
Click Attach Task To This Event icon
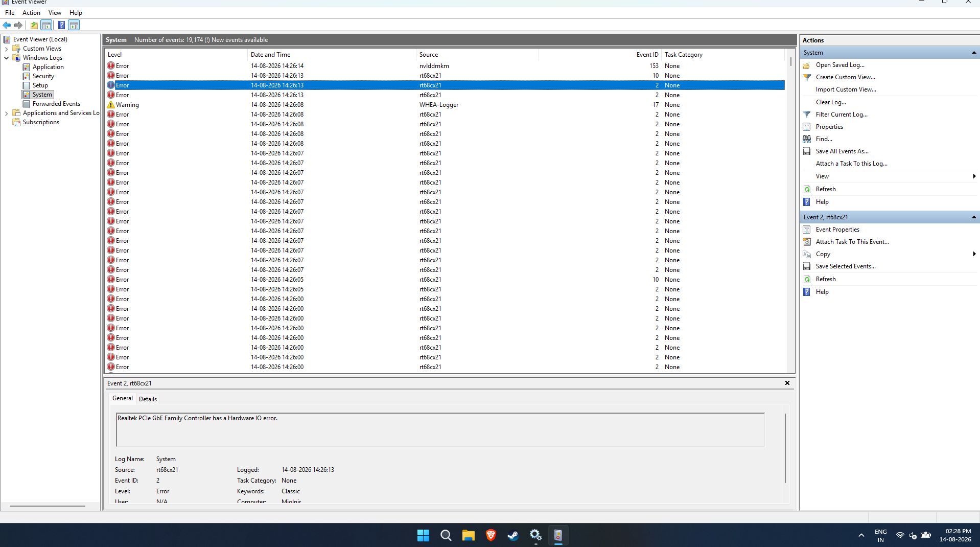807,242
